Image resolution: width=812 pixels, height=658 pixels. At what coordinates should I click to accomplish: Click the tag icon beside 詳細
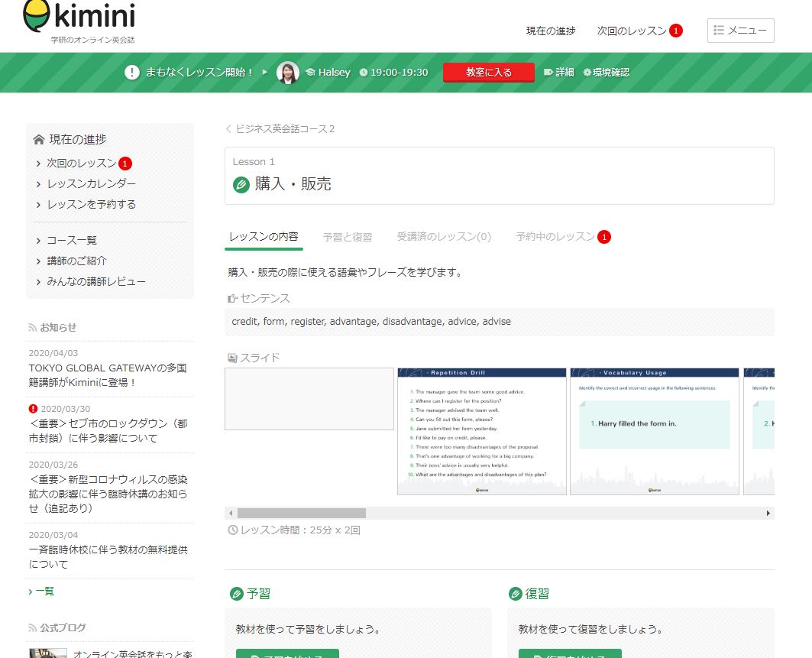point(548,73)
